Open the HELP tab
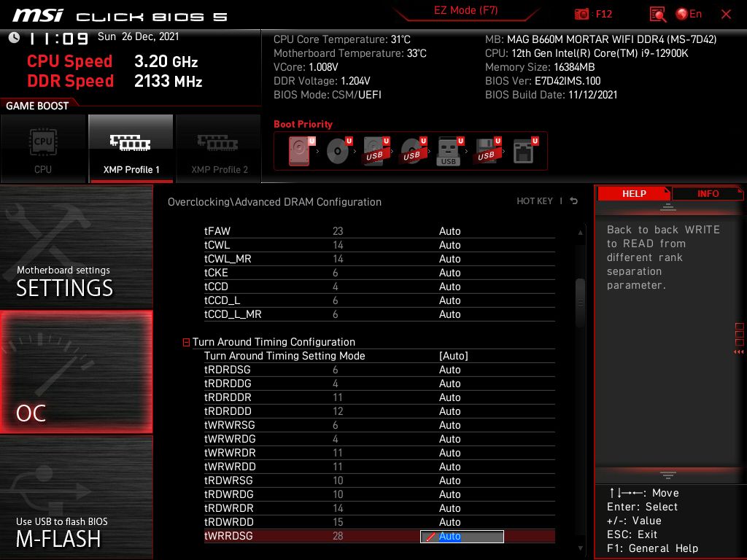The width and height of the screenshot is (747, 560). [x=634, y=194]
